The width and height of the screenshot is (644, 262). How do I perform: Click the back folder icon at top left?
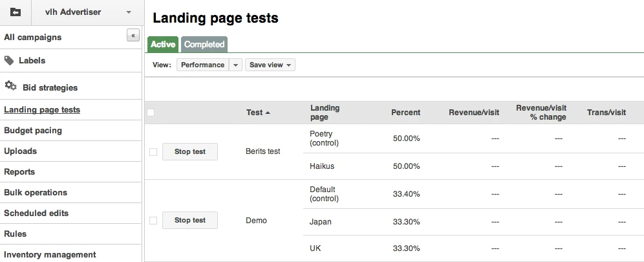(x=16, y=12)
